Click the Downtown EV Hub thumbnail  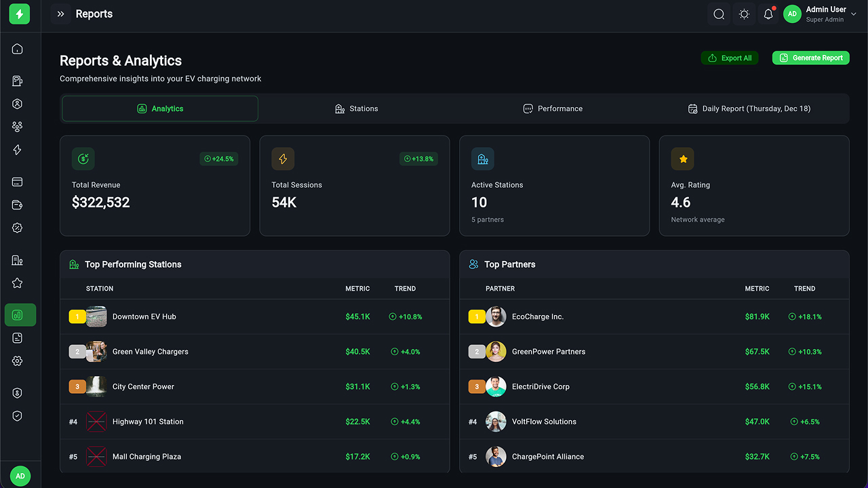click(96, 317)
